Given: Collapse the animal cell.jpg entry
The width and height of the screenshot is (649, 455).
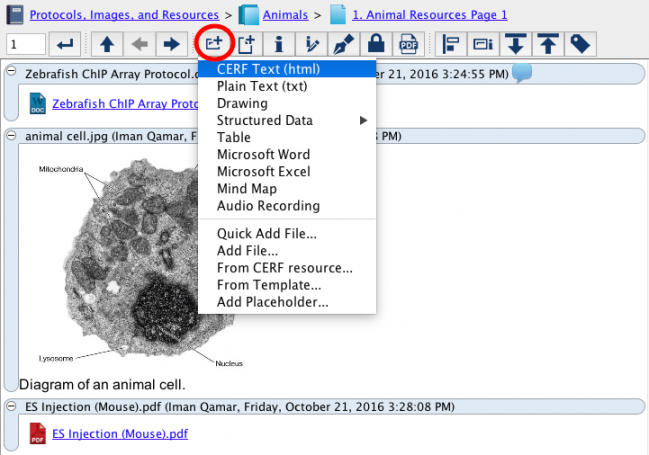Looking at the screenshot, I should (12, 135).
